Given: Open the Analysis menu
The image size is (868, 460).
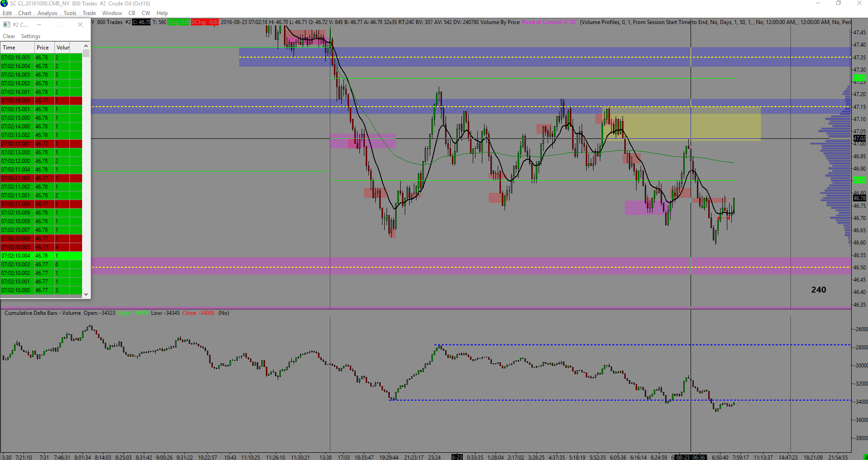Looking at the screenshot, I should [47, 13].
